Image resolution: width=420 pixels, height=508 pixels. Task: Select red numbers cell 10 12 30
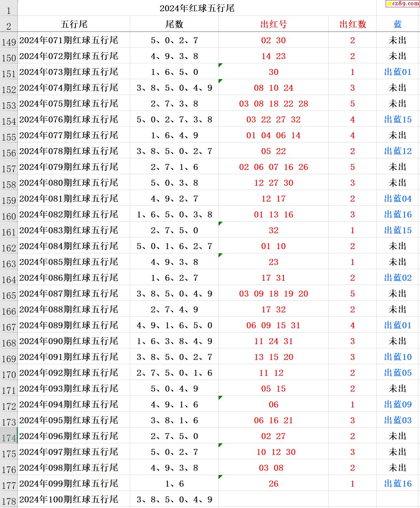pyautogui.click(x=273, y=452)
